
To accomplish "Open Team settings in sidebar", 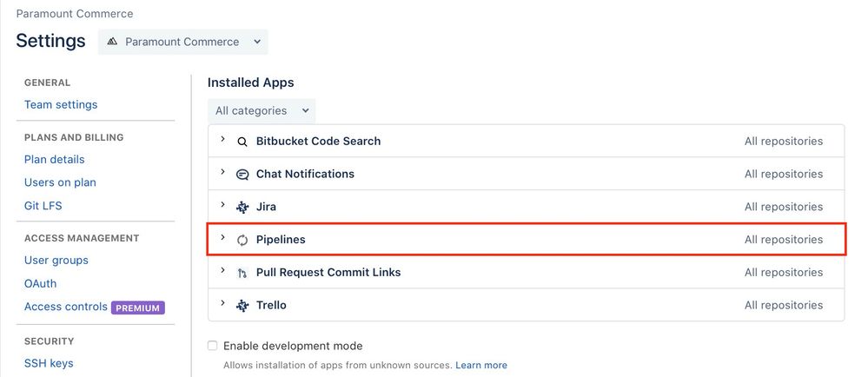I will point(61,104).
